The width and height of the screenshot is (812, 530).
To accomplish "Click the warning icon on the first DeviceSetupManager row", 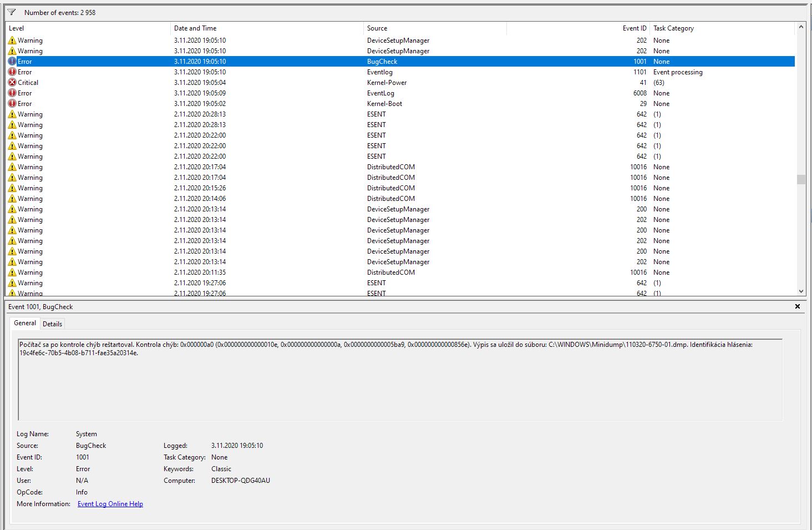I will 12,41.
